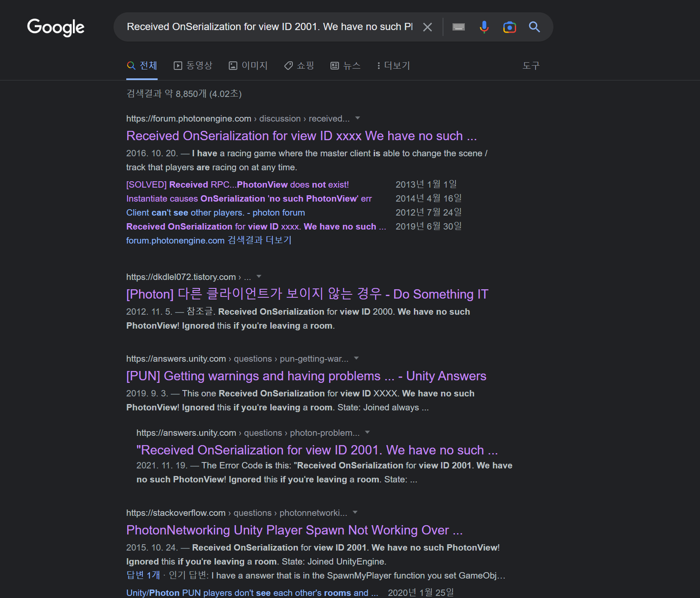
Task: Open 'Instantiate causes OnSerialization' sublink
Action: [x=249, y=199]
